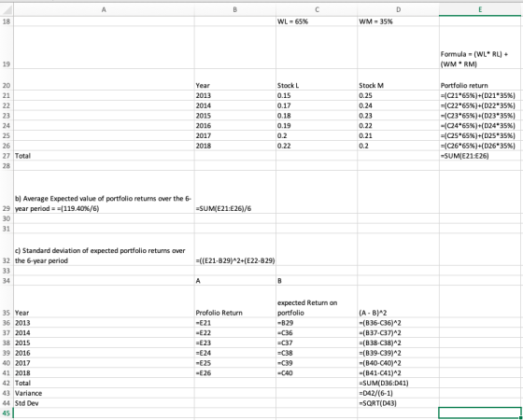The width and height of the screenshot is (523, 420).
Task: Select Stock M value 0.25
Action: (x=398, y=95)
